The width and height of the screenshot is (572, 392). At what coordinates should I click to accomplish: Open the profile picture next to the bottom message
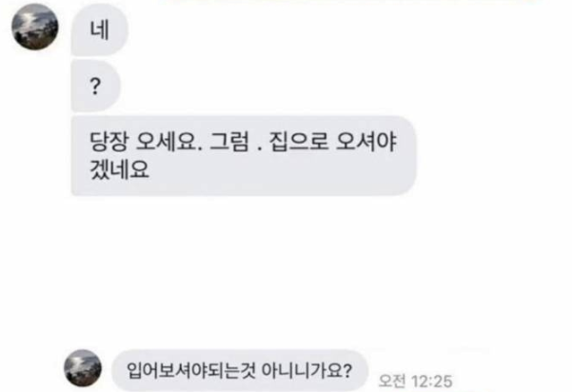[83, 368]
